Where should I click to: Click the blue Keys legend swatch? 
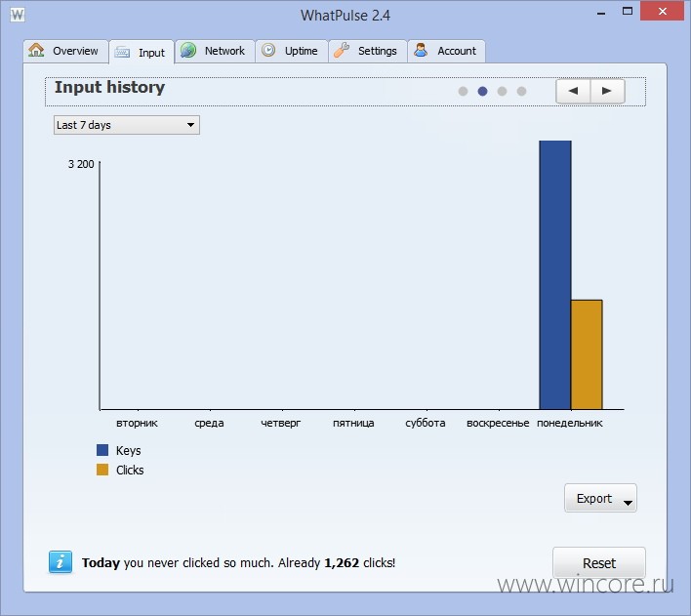[102, 450]
